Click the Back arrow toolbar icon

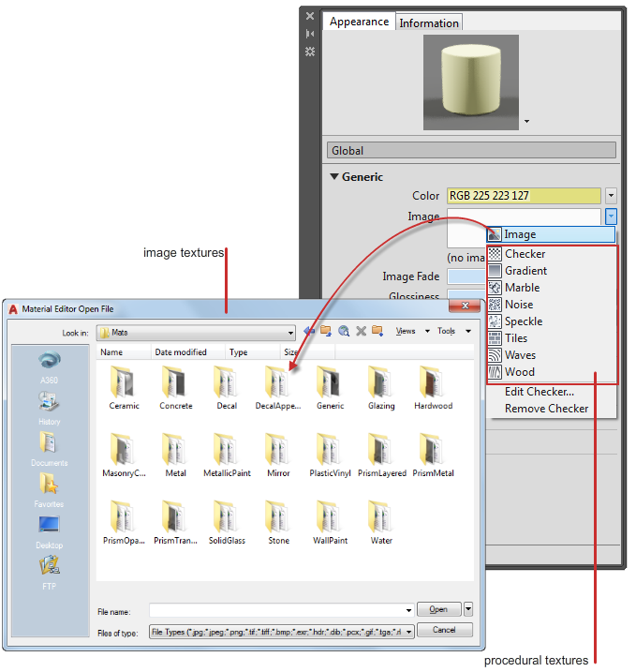coord(309,331)
